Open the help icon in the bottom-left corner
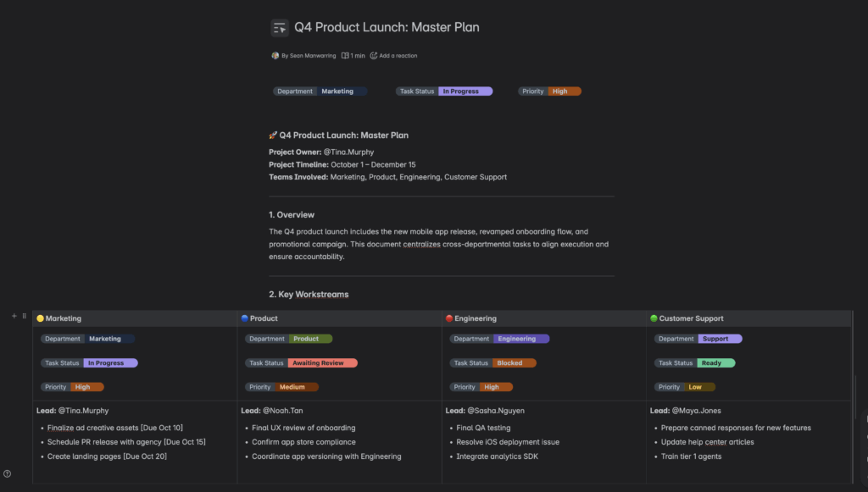Viewport: 868px width, 492px height. pos(8,474)
